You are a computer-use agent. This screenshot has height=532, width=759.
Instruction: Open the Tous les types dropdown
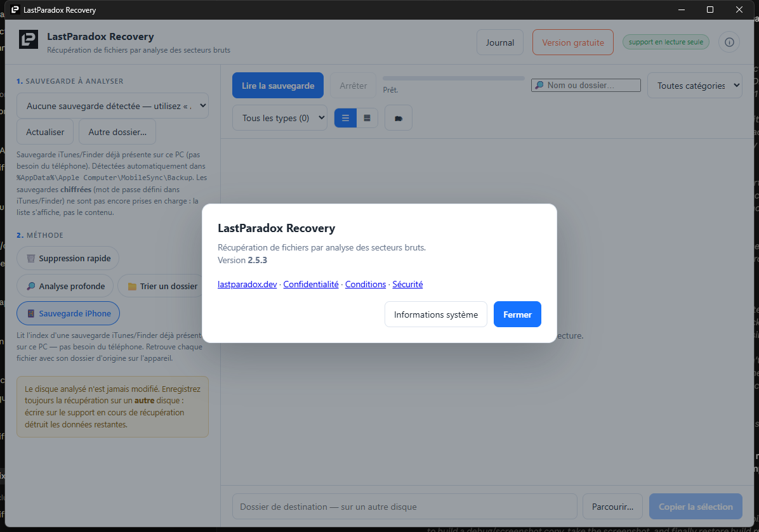pyautogui.click(x=280, y=118)
